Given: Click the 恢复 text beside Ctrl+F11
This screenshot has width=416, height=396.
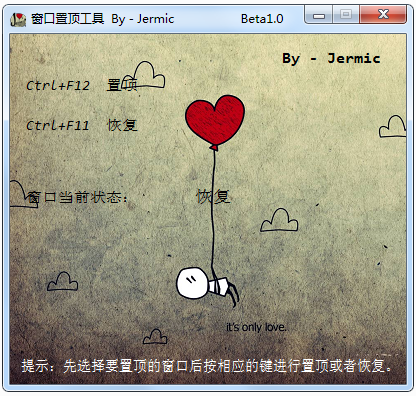Looking at the screenshot, I should (122, 125).
